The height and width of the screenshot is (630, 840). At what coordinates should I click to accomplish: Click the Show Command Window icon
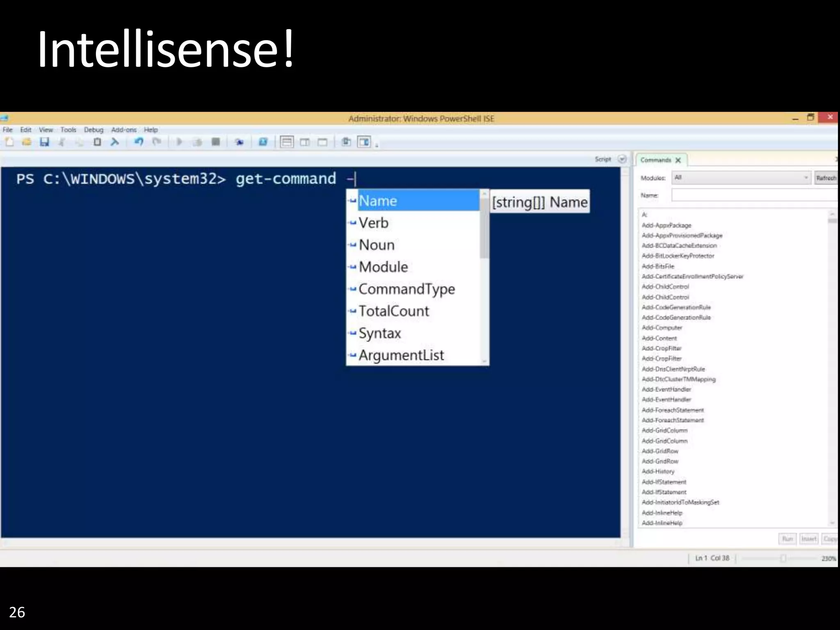346,142
